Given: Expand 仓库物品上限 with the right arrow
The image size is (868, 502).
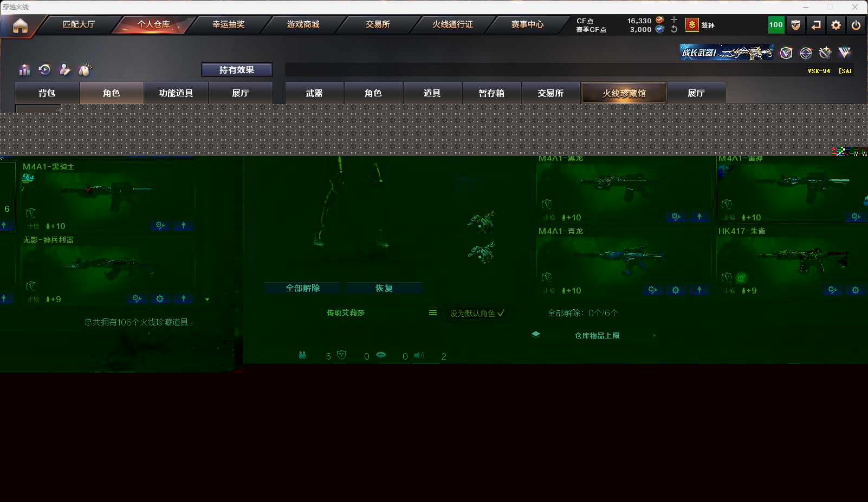Looking at the screenshot, I should [x=655, y=336].
